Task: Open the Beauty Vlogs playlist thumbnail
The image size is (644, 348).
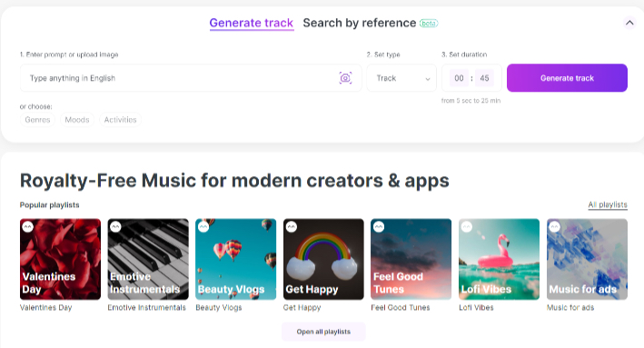Action: (x=236, y=259)
